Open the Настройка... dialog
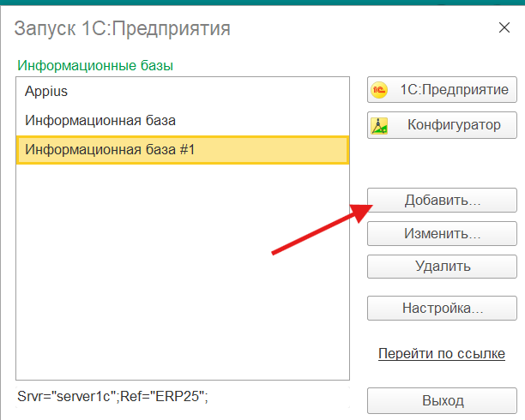Image resolution: width=525 pixels, height=420 pixels. coord(442,308)
